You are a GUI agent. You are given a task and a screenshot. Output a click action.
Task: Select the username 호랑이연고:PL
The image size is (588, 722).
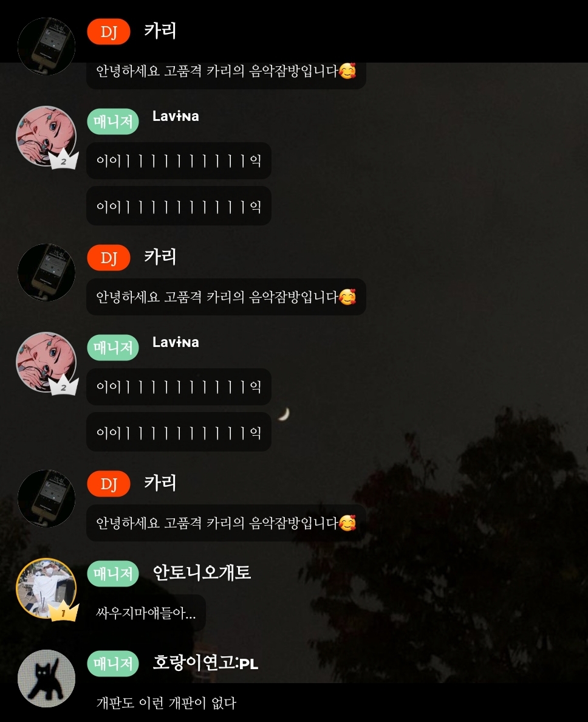coord(205,662)
